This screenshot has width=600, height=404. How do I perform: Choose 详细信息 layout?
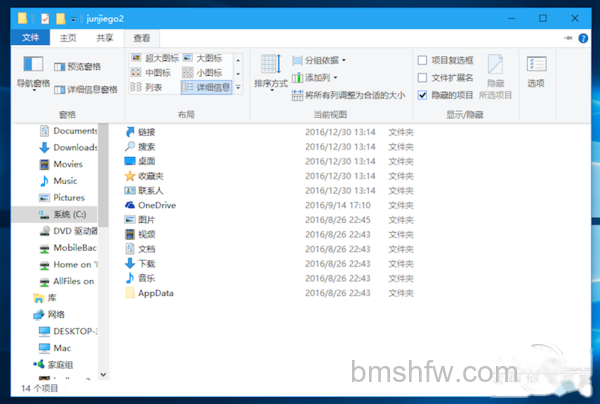tap(206, 87)
